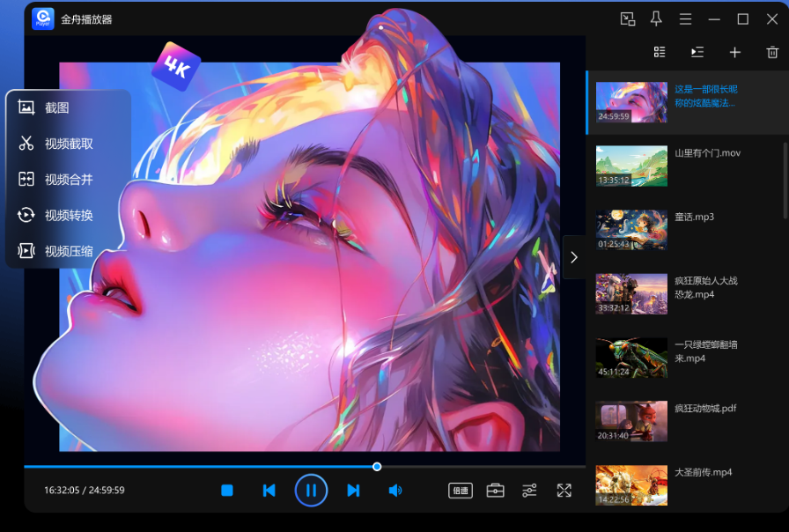Image resolution: width=789 pixels, height=532 pixels.
Task: Click the playback progress bar handle
Action: pos(377,467)
